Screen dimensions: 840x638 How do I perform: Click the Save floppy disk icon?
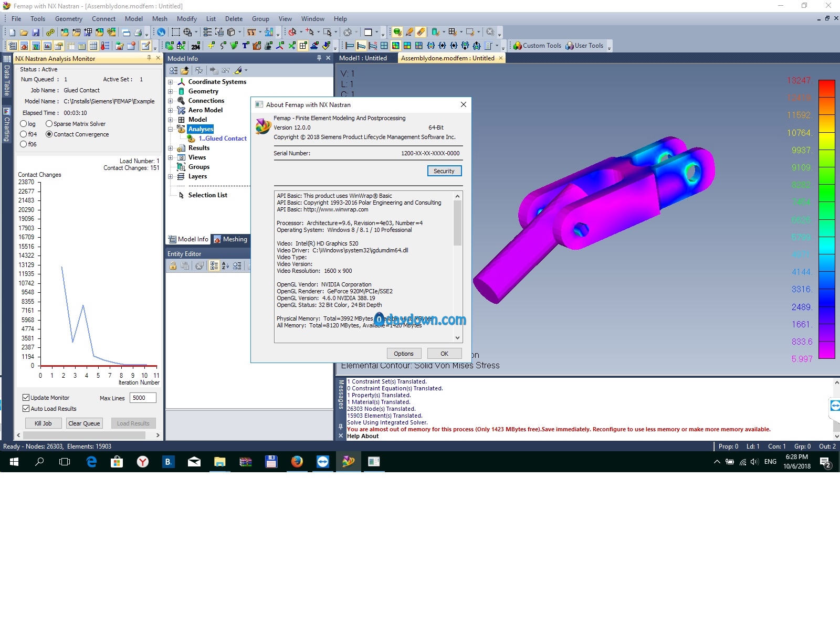click(35, 33)
